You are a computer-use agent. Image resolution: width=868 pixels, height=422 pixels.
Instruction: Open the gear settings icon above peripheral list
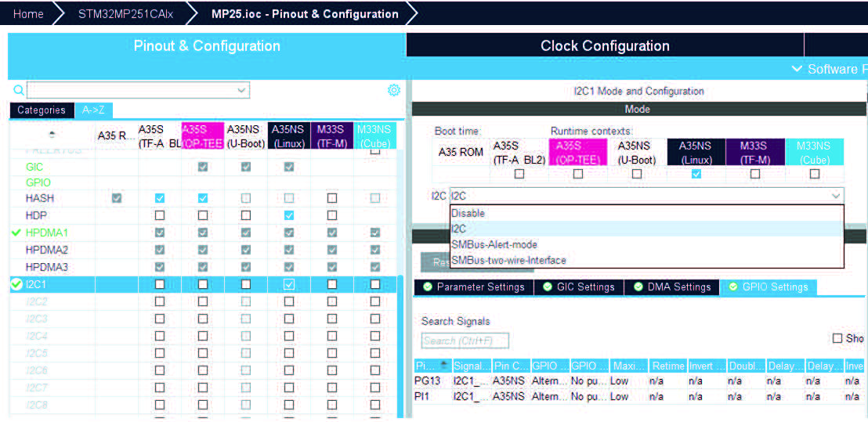[393, 89]
